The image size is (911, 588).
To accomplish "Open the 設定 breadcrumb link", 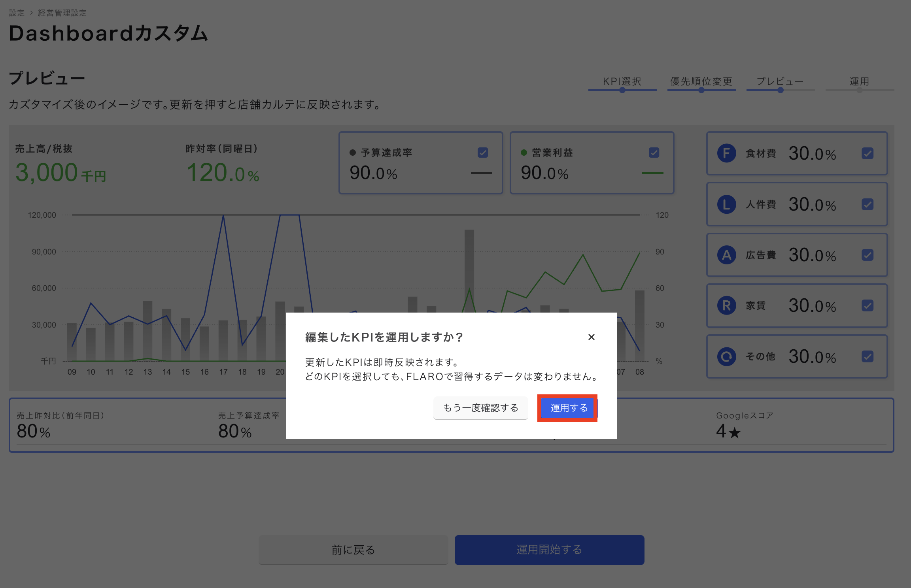I will (17, 13).
